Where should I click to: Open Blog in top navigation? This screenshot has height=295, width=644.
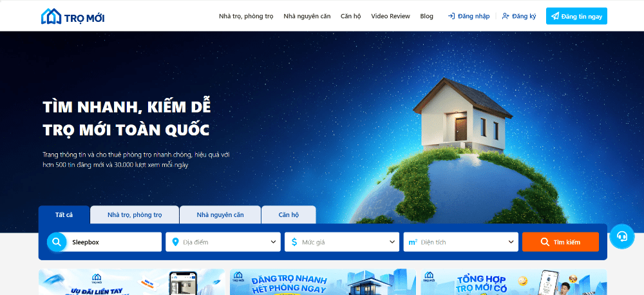pyautogui.click(x=427, y=16)
